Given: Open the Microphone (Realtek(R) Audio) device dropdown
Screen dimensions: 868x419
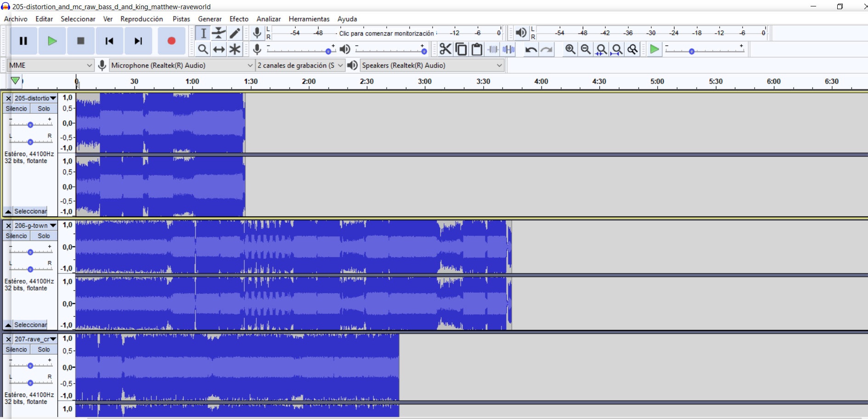Looking at the screenshot, I should [x=182, y=65].
